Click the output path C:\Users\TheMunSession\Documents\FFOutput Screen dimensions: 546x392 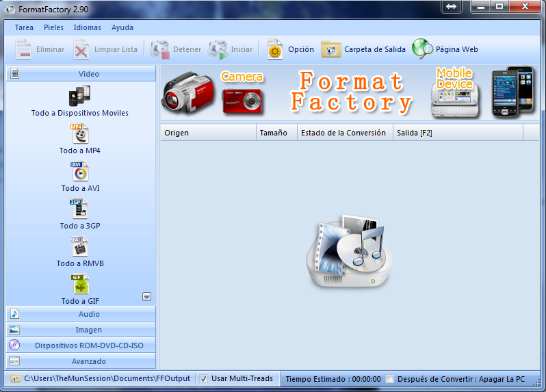click(x=107, y=378)
